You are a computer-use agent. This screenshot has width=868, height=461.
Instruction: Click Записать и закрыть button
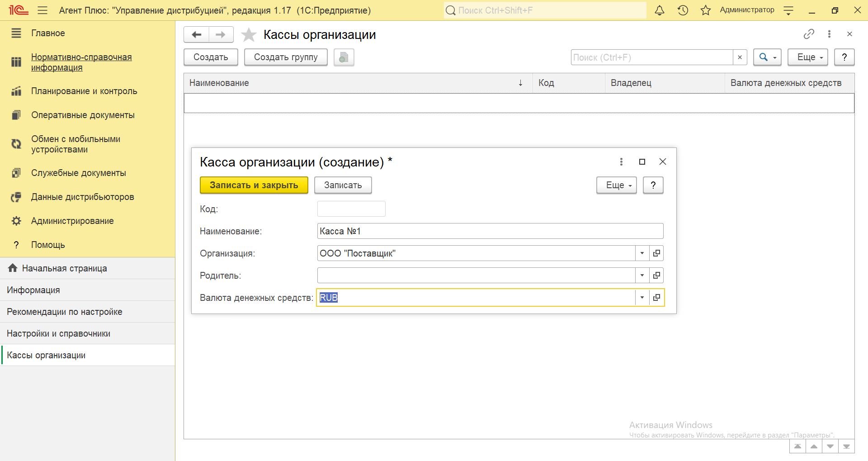[x=254, y=185]
